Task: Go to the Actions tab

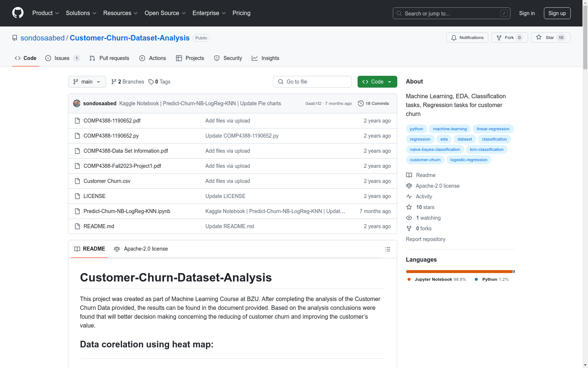Action: (x=153, y=58)
